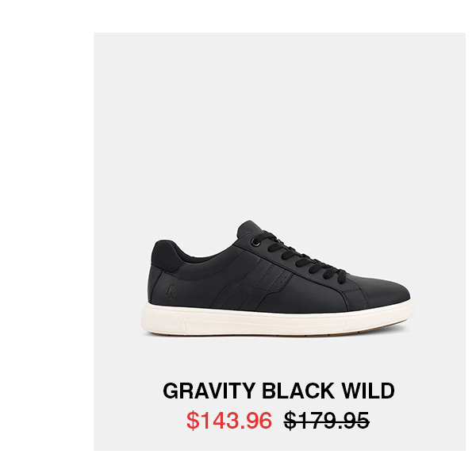The height and width of the screenshot is (462, 476).
Task: Click the crossed-out $179.95 original price
Action: [x=327, y=419]
